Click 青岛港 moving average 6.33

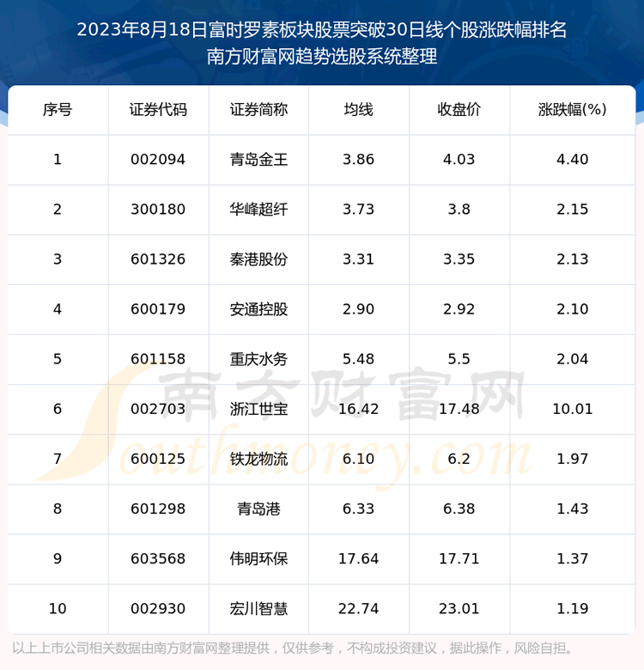point(358,509)
